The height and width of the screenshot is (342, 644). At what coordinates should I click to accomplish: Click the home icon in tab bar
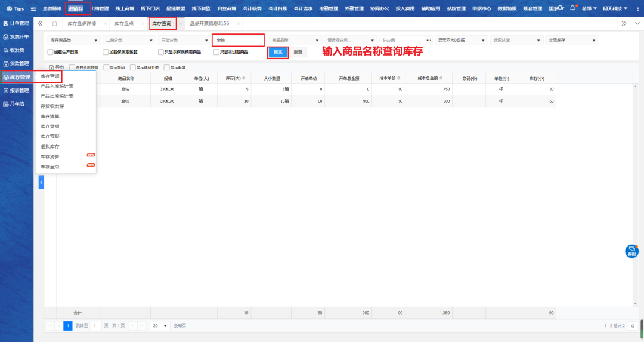(x=55, y=23)
